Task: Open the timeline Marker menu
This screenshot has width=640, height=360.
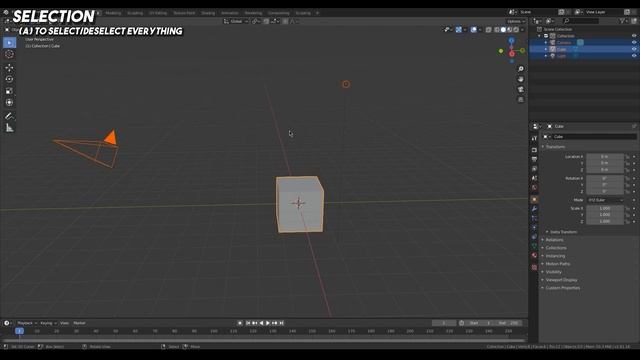Action: point(80,323)
